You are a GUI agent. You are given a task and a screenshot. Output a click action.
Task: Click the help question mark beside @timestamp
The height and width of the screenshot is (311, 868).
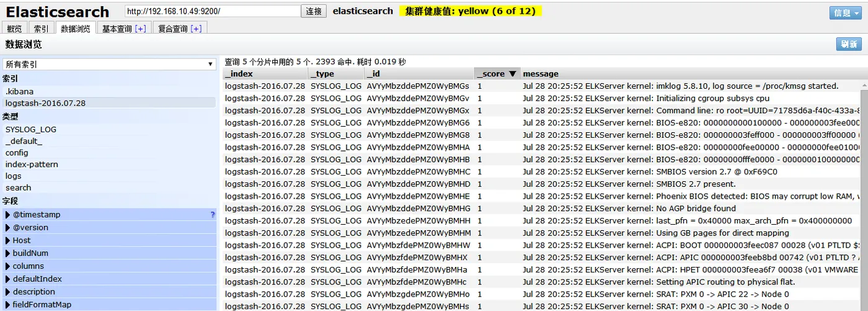click(x=213, y=215)
